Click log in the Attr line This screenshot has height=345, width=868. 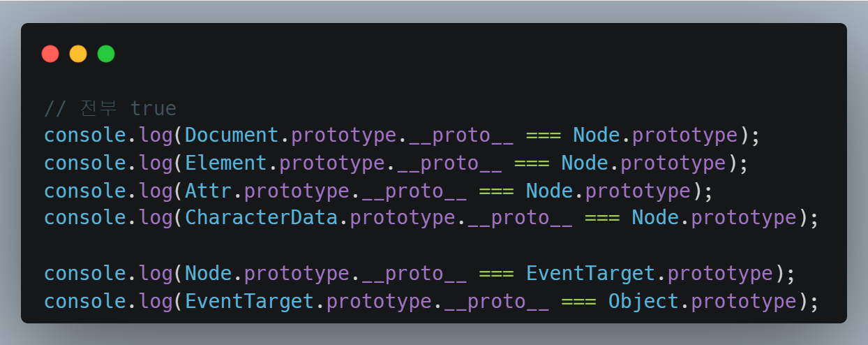tap(155, 191)
